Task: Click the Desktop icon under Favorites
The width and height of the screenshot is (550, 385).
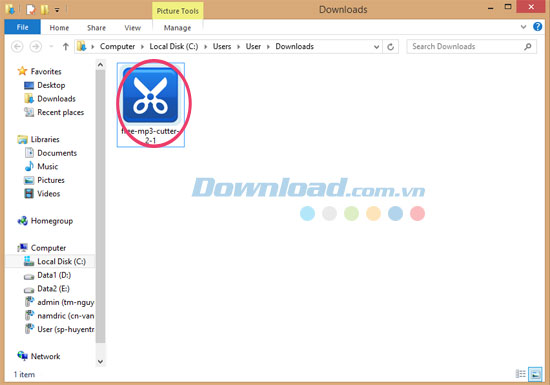Action: (x=29, y=85)
